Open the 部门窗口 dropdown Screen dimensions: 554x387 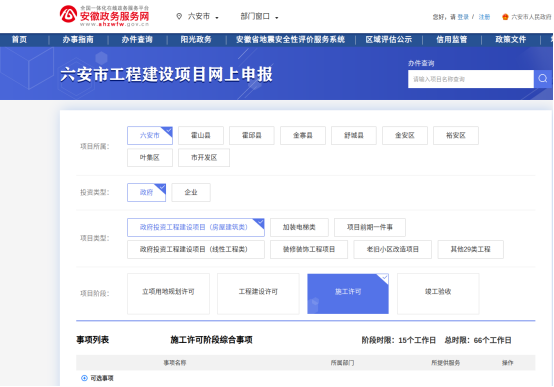coord(259,16)
